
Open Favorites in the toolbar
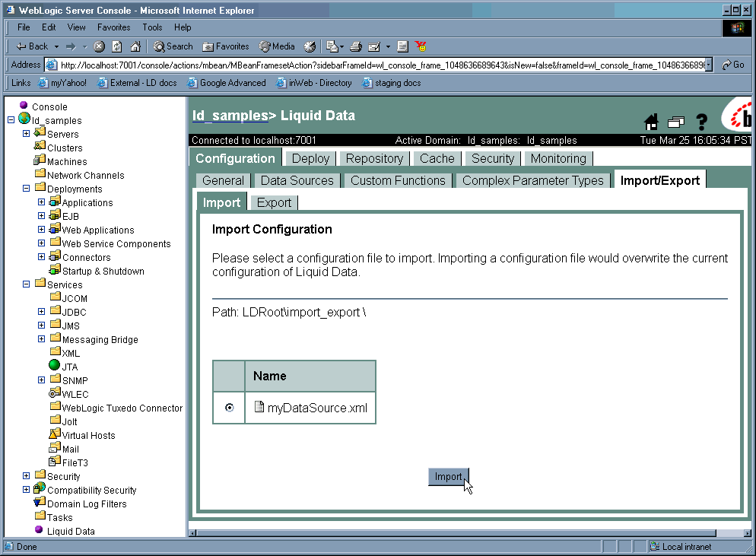[x=226, y=46]
